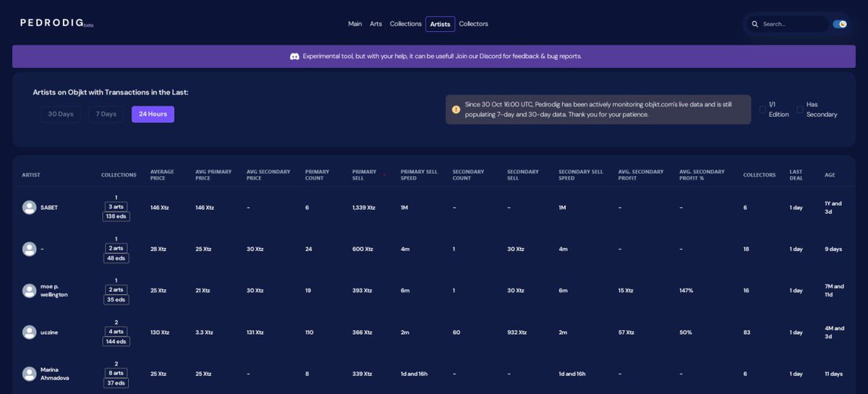Click the warning icon in the notice box
The width and height of the screenshot is (868, 394).
(x=456, y=109)
